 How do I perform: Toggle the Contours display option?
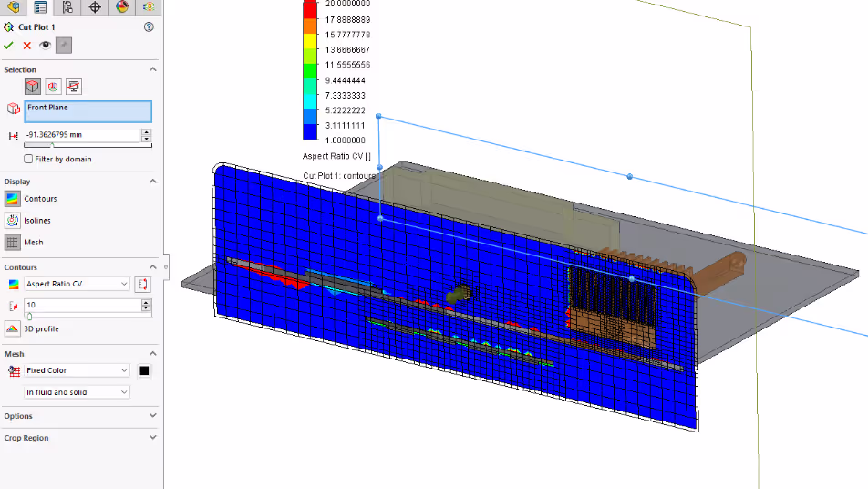[x=12, y=198]
